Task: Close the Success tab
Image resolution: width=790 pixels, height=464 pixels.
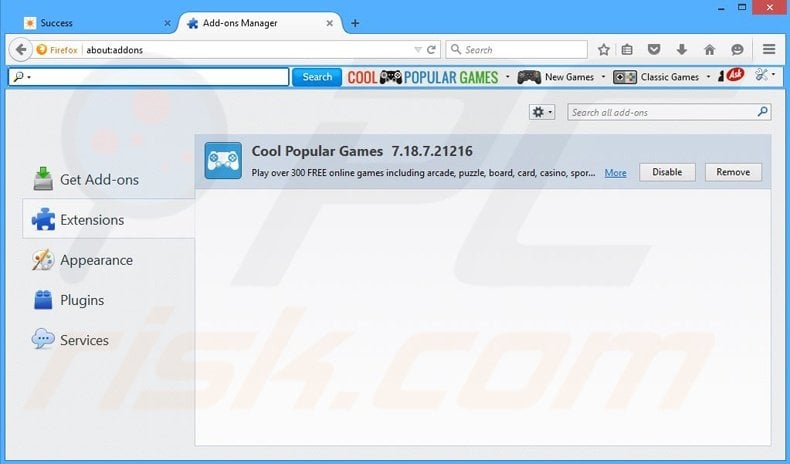Action: (x=167, y=23)
